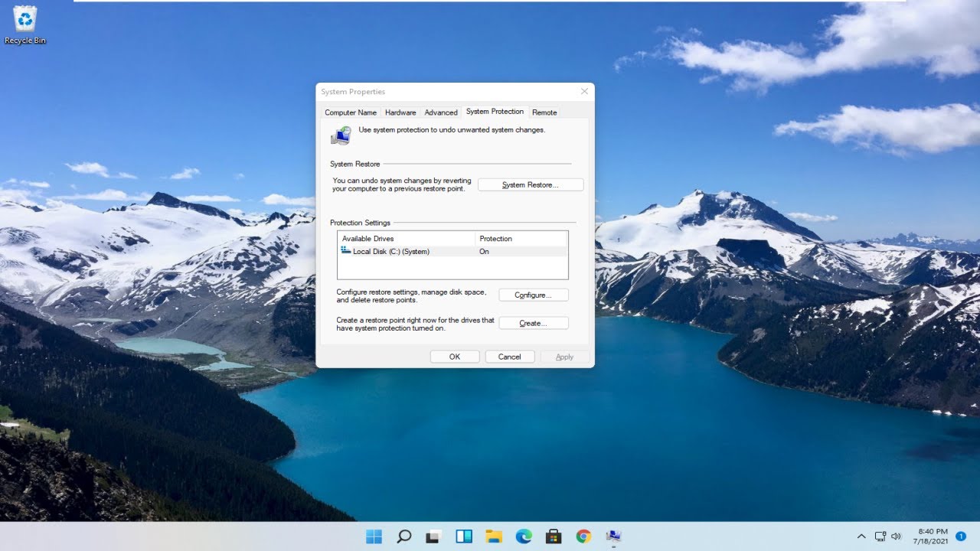Screen dimensions: 980x551
Task: Click the Configure... button
Action: click(534, 295)
